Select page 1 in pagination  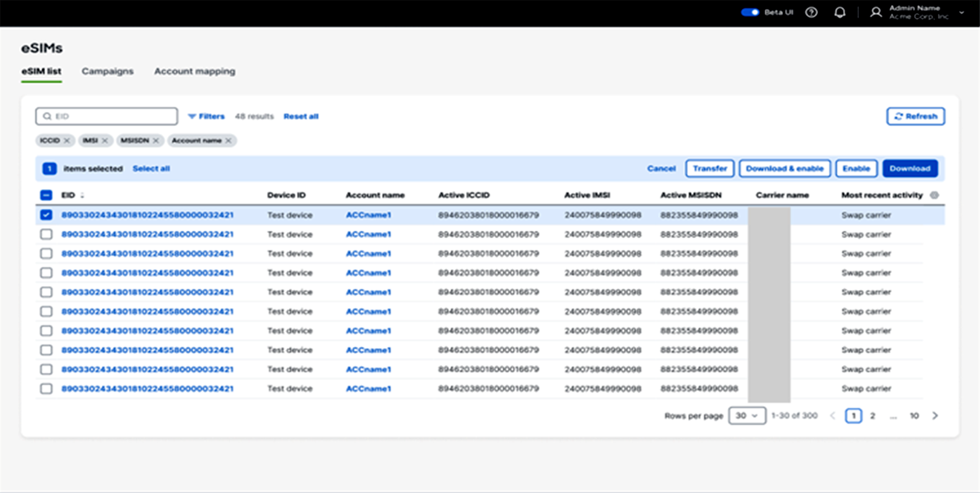(x=853, y=416)
